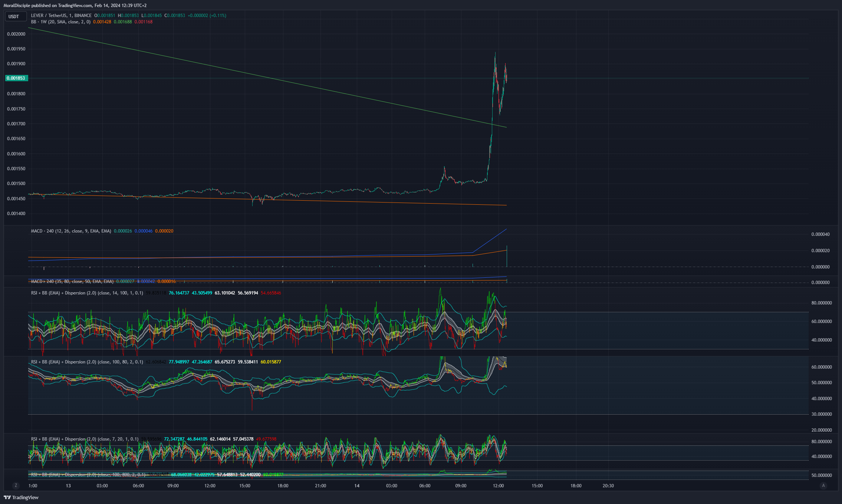Click the 0.000040 MACD scale label
The height and width of the screenshot is (504, 842).
820,234
